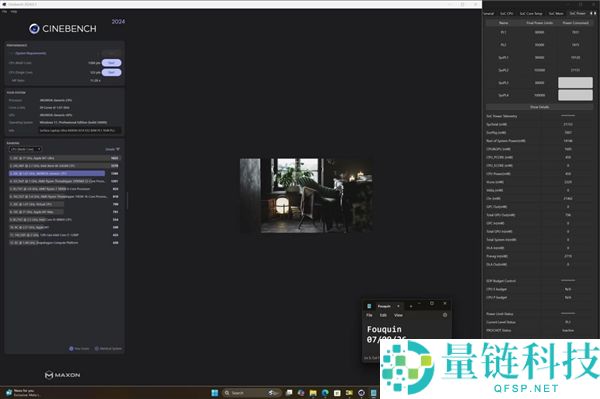This screenshot has height=399, width=600.
Task: Switch to the SoC Core Temp tab
Action: [531, 13]
